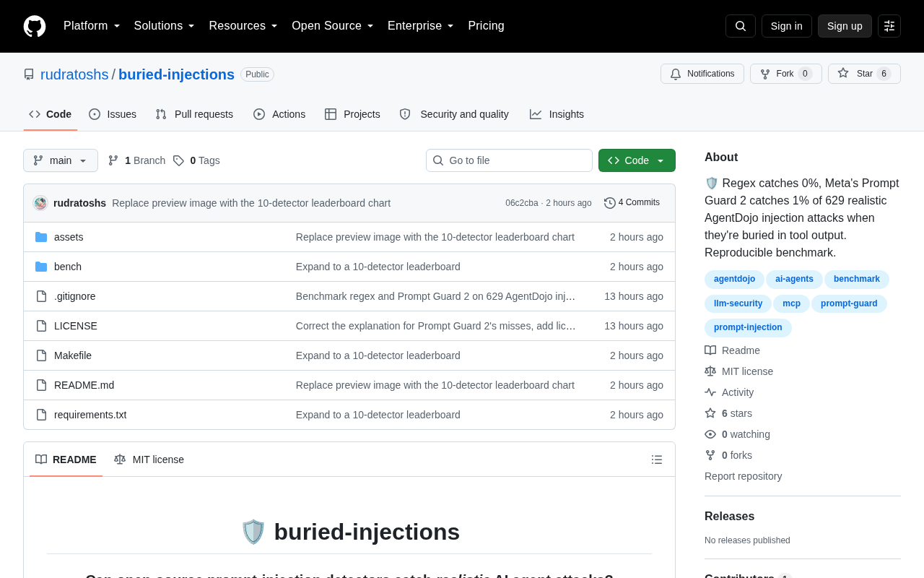
Task: Click the Sign in button
Action: pyautogui.click(x=787, y=26)
